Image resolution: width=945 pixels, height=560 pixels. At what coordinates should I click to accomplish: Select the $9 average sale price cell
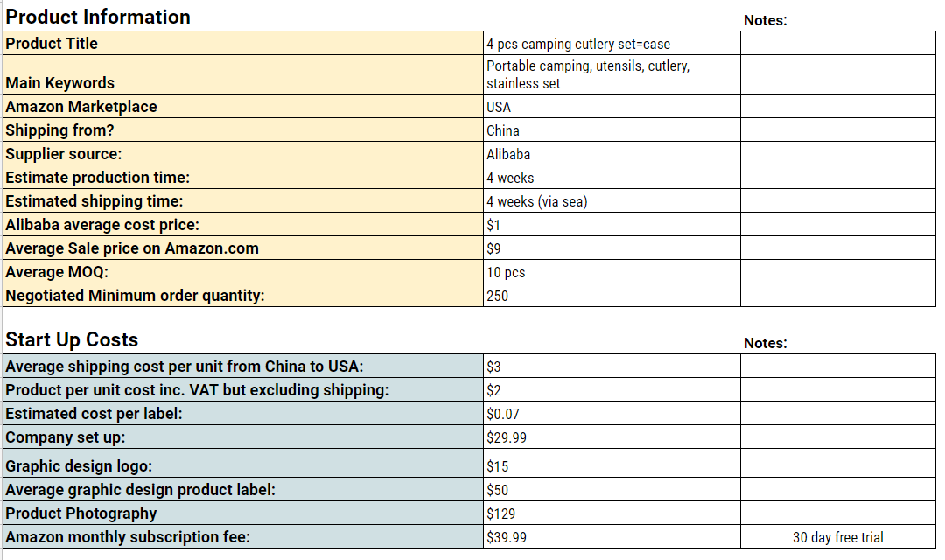612,248
